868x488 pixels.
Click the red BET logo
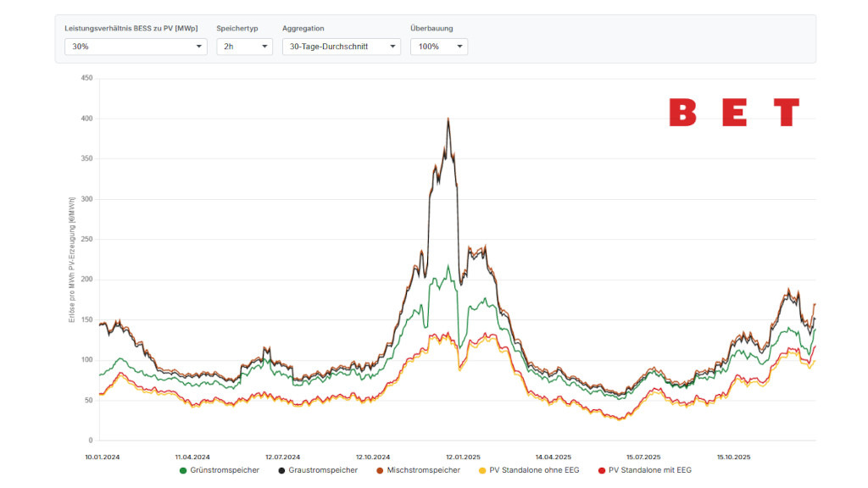click(x=734, y=113)
